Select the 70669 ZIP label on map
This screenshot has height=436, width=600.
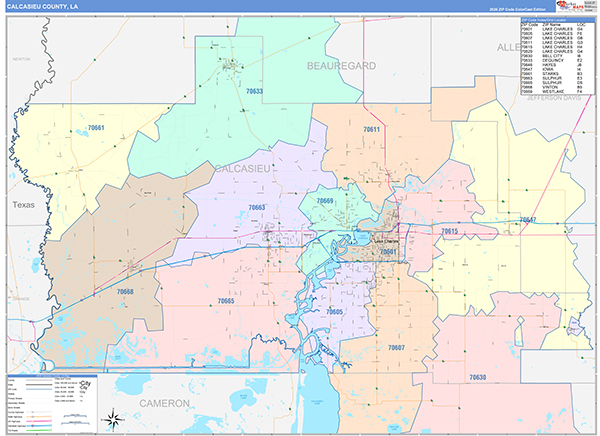pyautogui.click(x=324, y=201)
